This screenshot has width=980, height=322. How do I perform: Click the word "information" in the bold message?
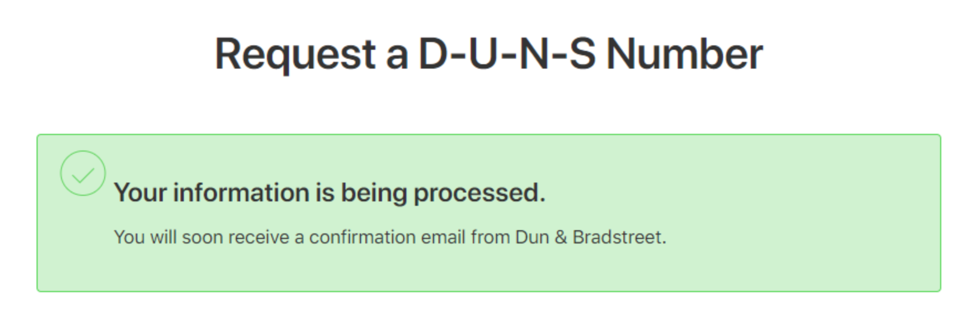click(x=241, y=193)
